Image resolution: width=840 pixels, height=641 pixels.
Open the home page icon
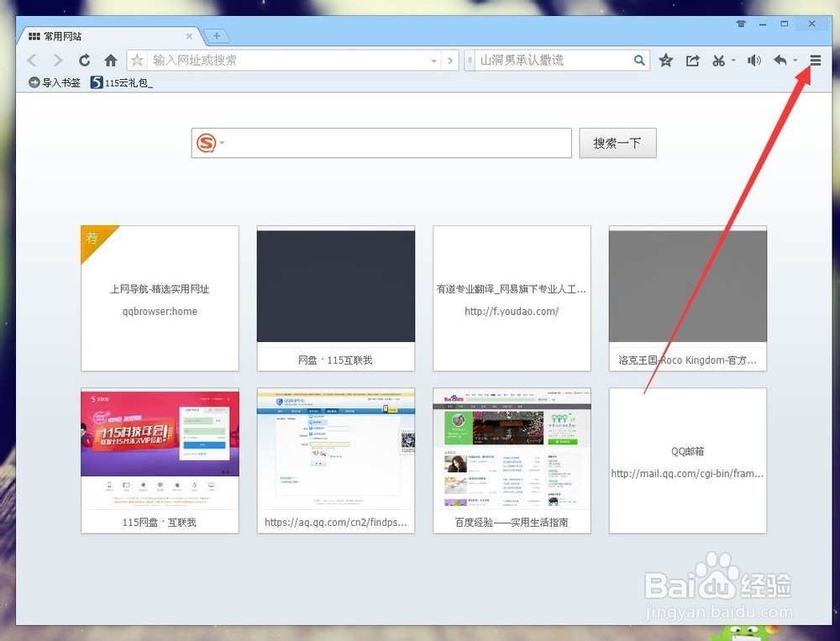point(111,60)
